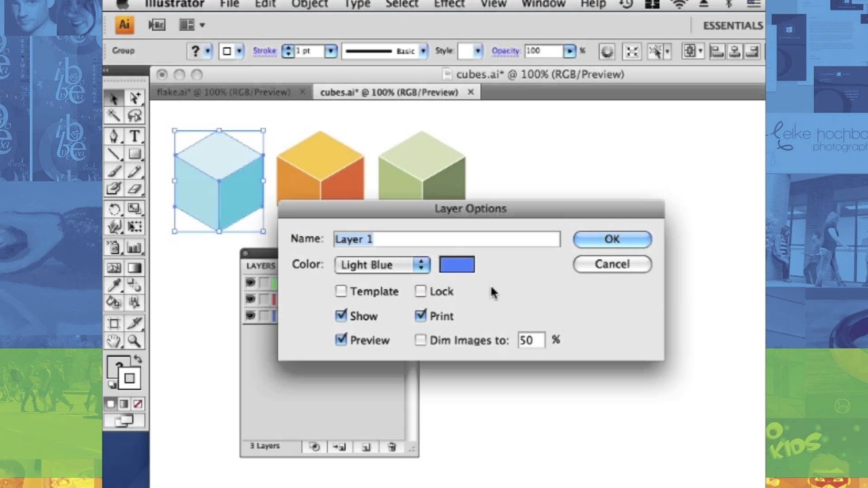Image resolution: width=868 pixels, height=488 pixels.
Task: Select the Zoom magnifier tool
Action: pyautogui.click(x=134, y=342)
